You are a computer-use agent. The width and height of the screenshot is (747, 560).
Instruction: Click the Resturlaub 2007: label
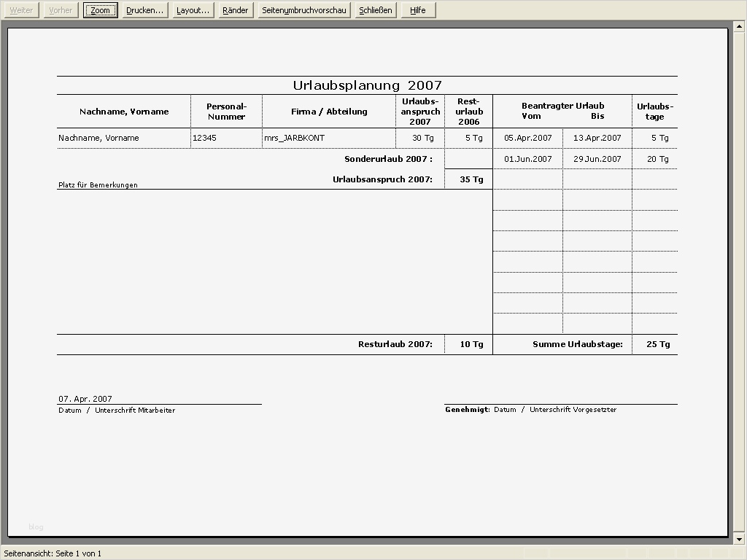395,344
